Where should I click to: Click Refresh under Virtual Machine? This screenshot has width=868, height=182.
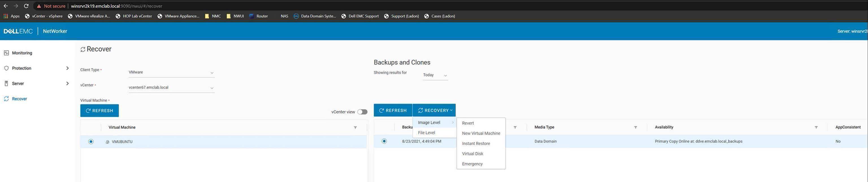pyautogui.click(x=99, y=110)
